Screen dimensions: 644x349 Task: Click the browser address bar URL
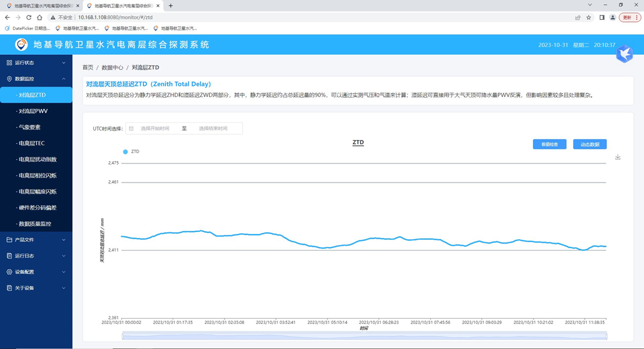pyautogui.click(x=115, y=17)
